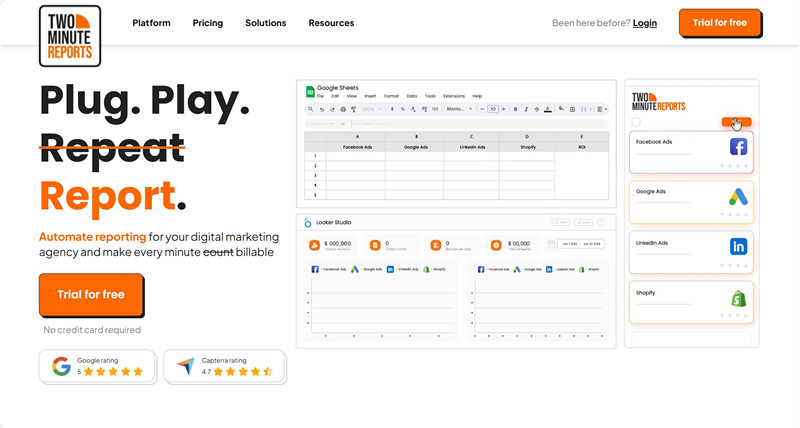The image size is (800, 428).
Task: Select the Shopify column header cell
Action: pos(528,147)
